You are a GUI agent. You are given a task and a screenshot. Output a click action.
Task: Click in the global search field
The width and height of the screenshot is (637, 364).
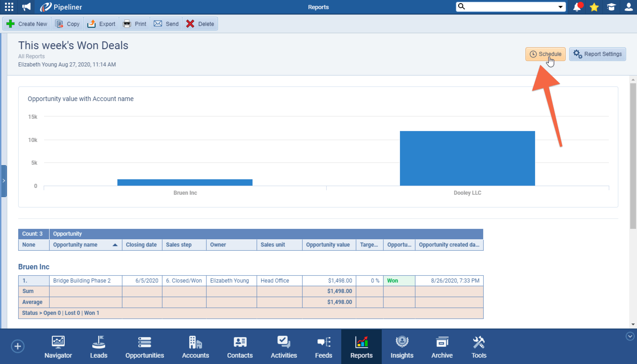[505, 7]
